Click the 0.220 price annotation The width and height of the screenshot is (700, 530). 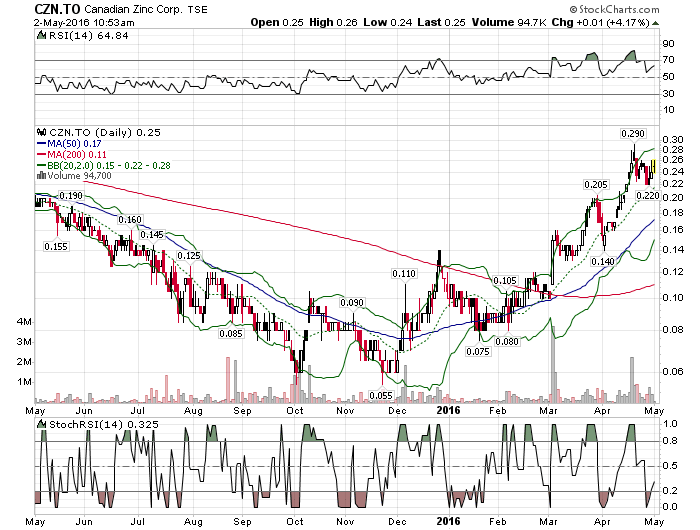[647, 196]
